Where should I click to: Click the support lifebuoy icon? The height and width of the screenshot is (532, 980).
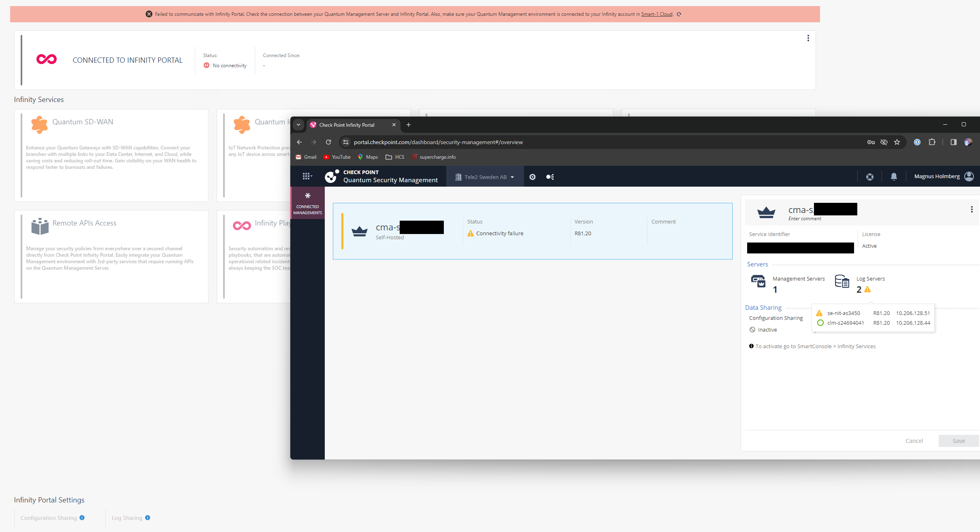pyautogui.click(x=869, y=177)
